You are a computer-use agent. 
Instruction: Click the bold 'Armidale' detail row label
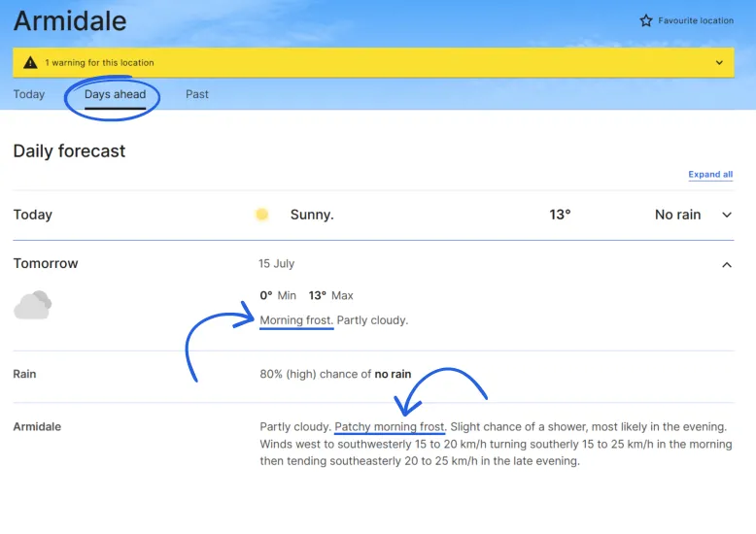click(x=37, y=426)
